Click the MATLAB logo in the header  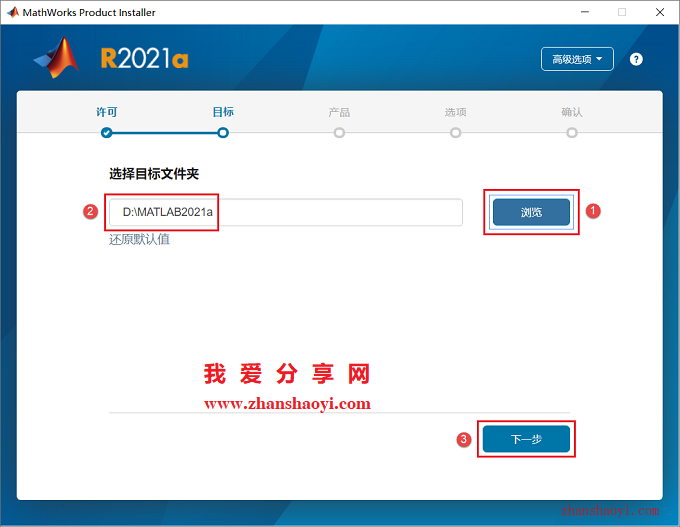[57, 58]
